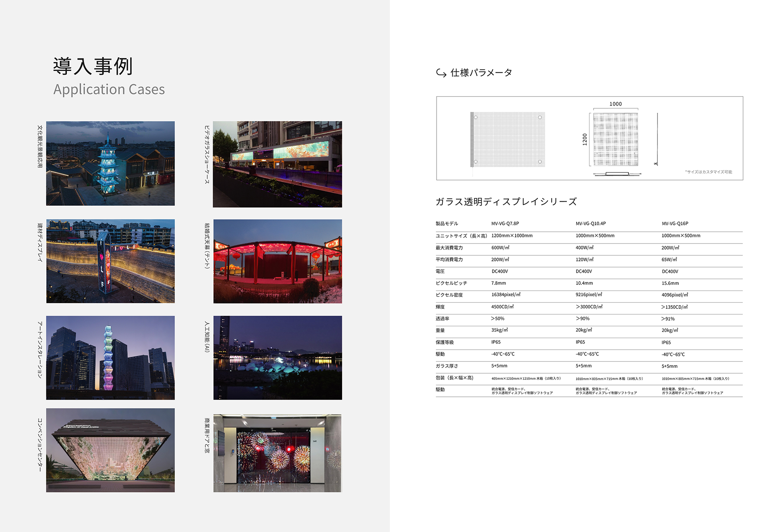Click the 導入事例 page heading
Image resolution: width=779 pixels, height=532 pixels.
pyautogui.click(x=93, y=67)
